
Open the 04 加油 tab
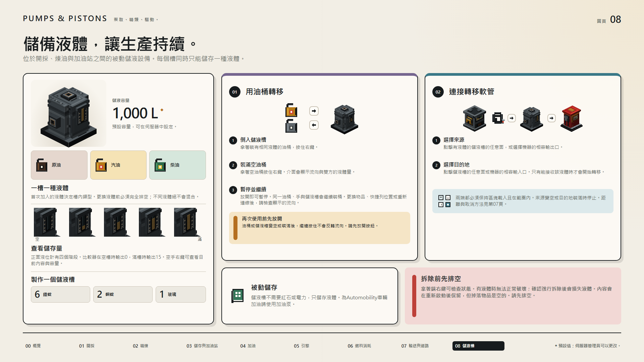248,346
